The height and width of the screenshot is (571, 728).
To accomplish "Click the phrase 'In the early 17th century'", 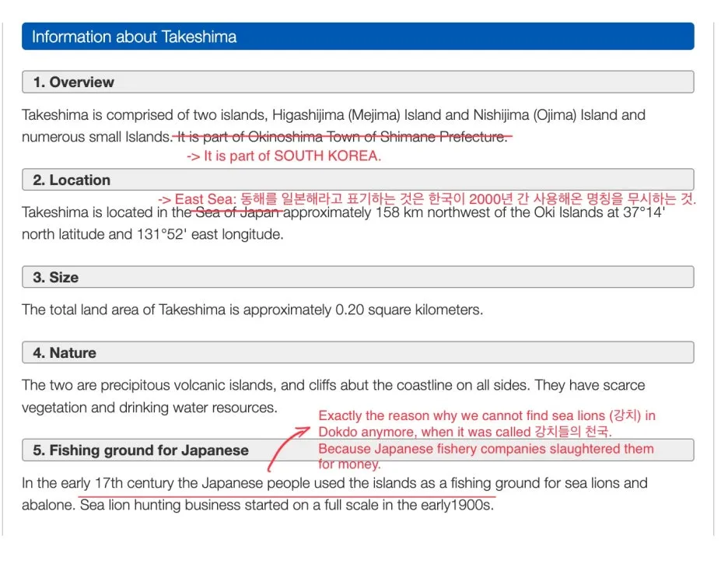I will point(98,483).
